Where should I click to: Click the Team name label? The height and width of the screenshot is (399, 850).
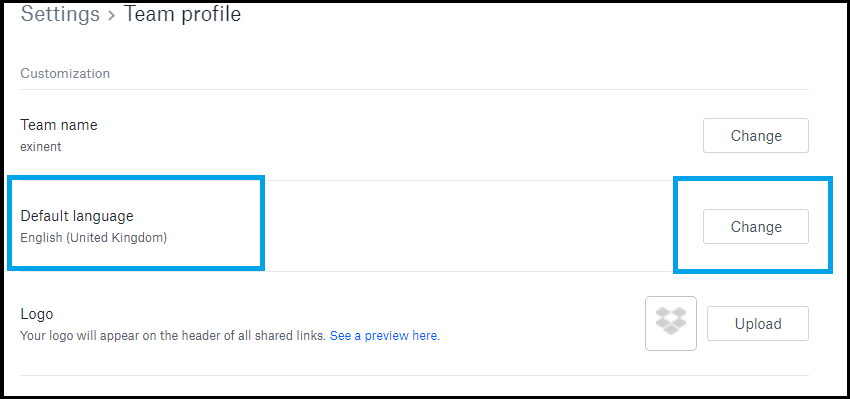pos(59,125)
